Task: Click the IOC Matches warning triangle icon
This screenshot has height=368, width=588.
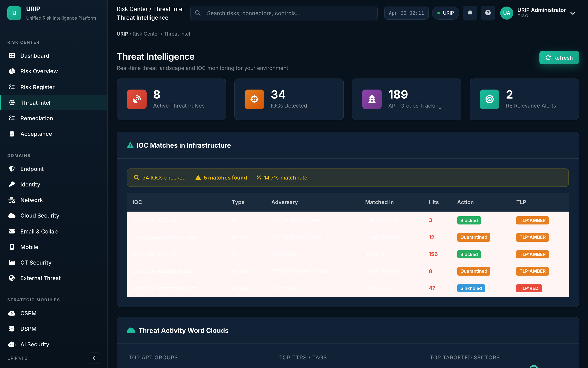Action: click(x=130, y=145)
